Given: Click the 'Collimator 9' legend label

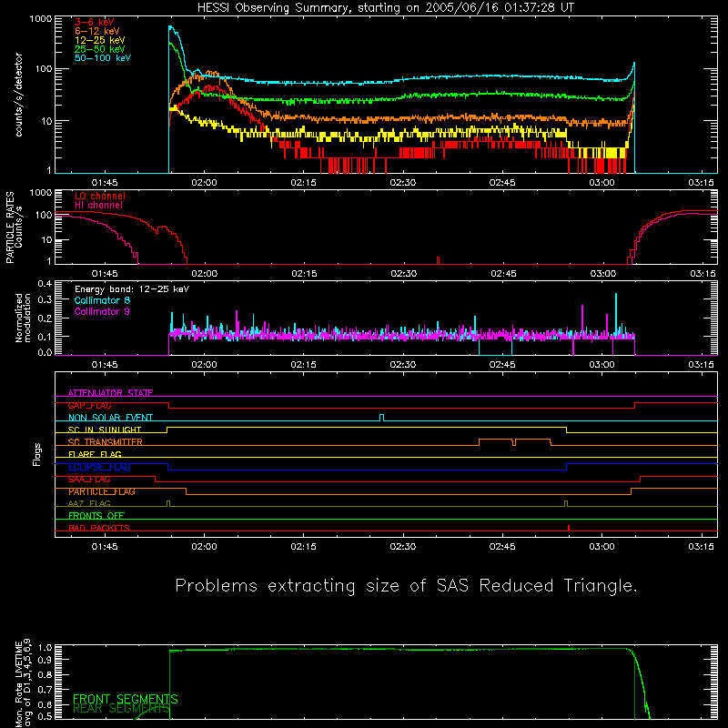Looking at the screenshot, I should point(102,311).
